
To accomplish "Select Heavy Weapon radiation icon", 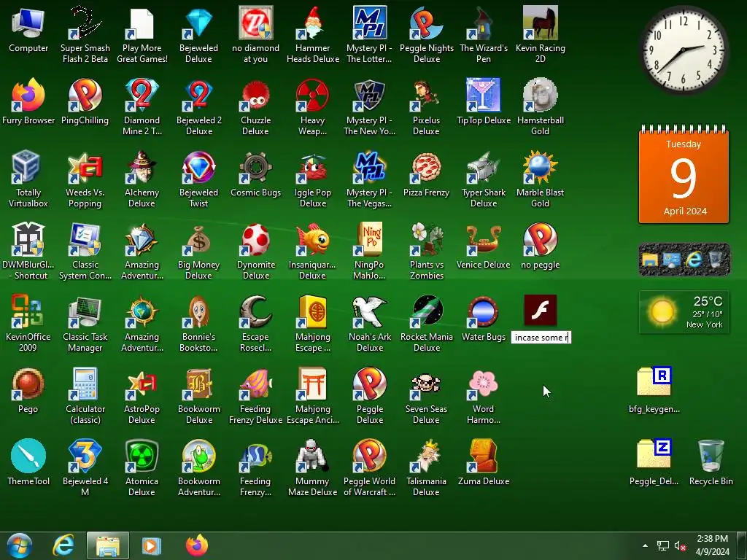I will pos(312,96).
